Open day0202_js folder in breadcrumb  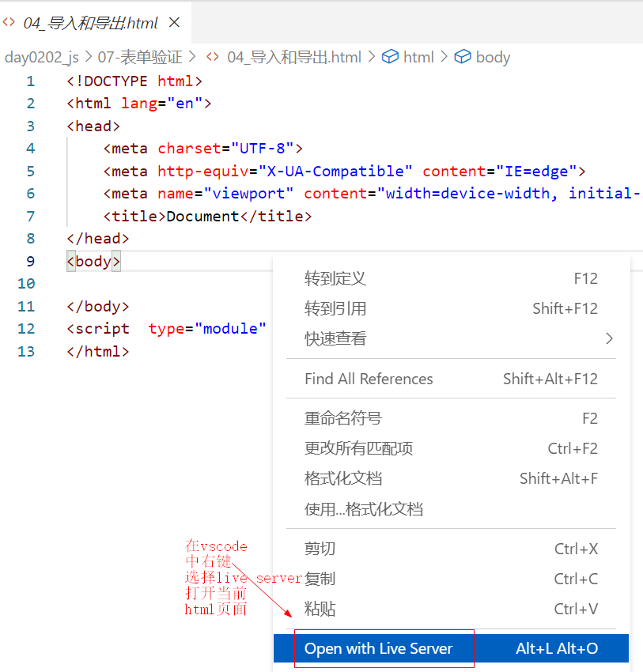coord(40,57)
